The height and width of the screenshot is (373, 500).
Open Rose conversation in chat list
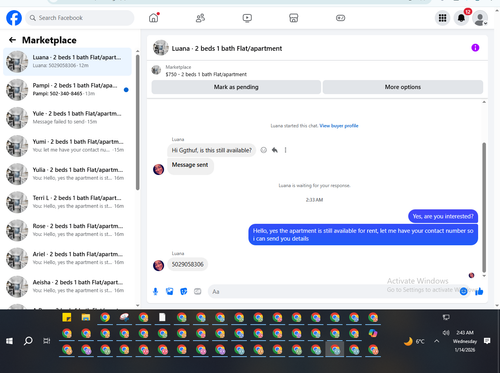pos(67,230)
